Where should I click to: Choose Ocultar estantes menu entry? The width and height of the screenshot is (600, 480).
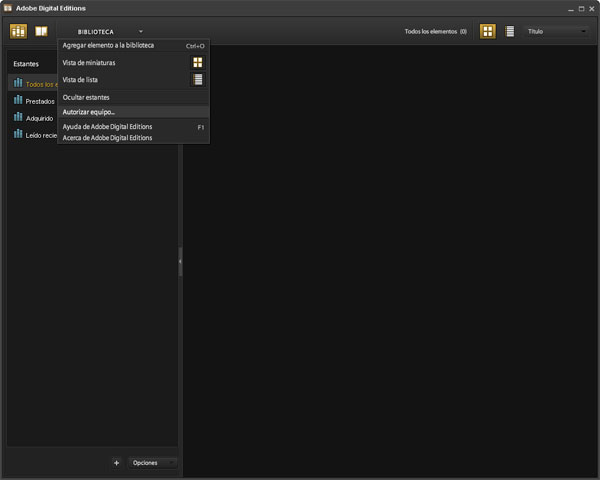click(x=133, y=97)
